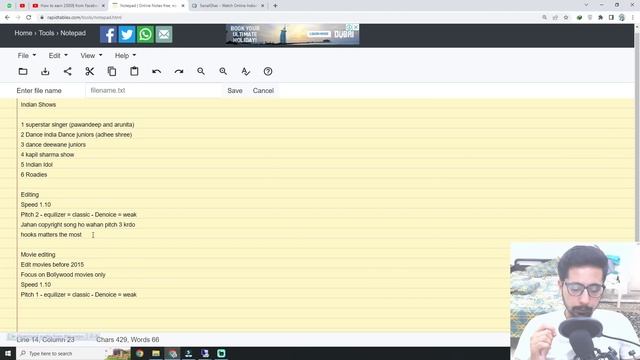The height and width of the screenshot is (360, 640).
Task: Click the paste clipboard icon
Action: (134, 71)
